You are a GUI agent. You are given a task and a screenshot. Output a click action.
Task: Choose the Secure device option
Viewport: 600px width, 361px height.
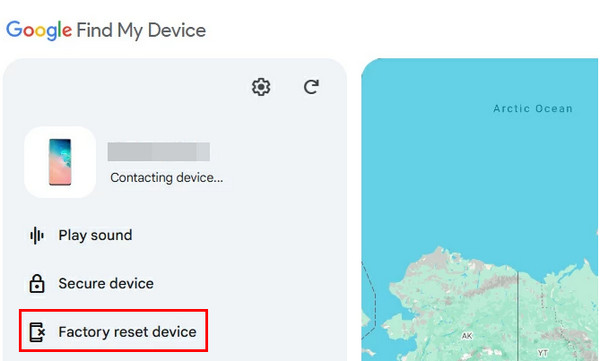[91, 284]
